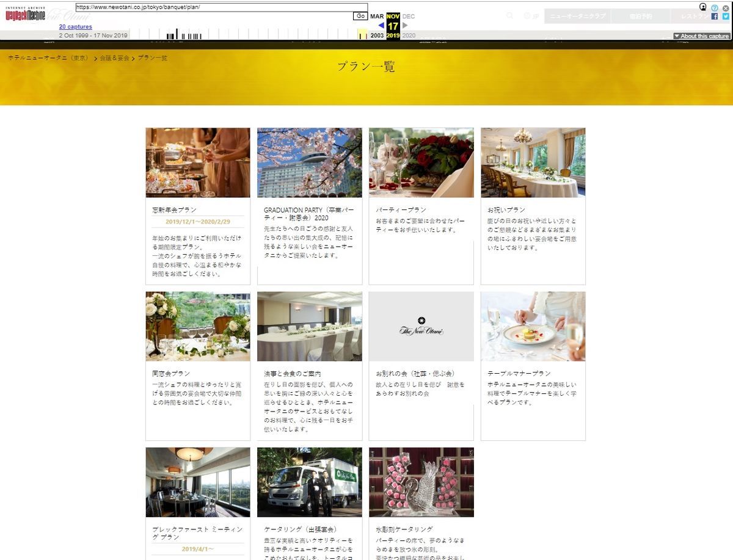Open the 20 captures link

(x=76, y=27)
